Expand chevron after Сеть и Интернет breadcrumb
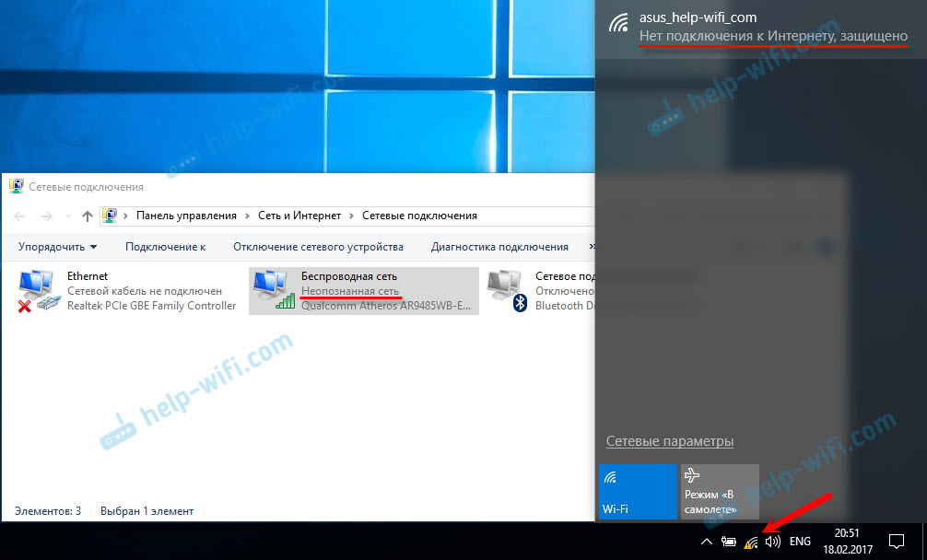The width and height of the screenshot is (927, 560). coord(351,216)
